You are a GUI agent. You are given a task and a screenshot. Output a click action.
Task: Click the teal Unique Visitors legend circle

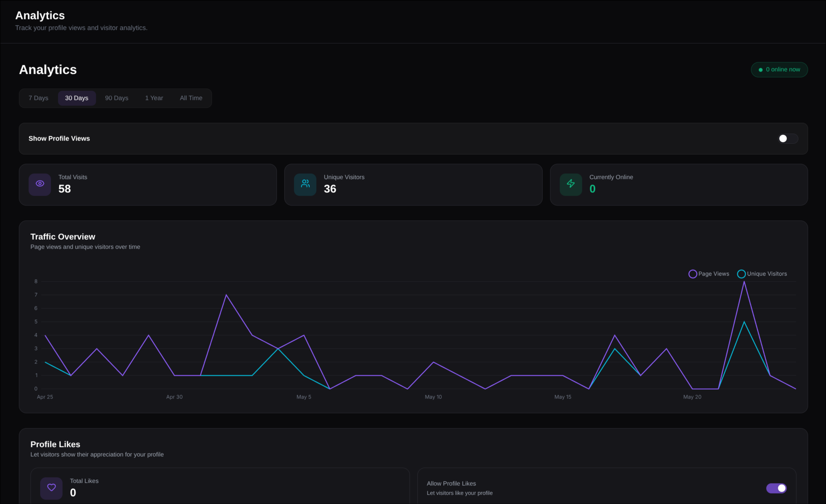point(741,274)
